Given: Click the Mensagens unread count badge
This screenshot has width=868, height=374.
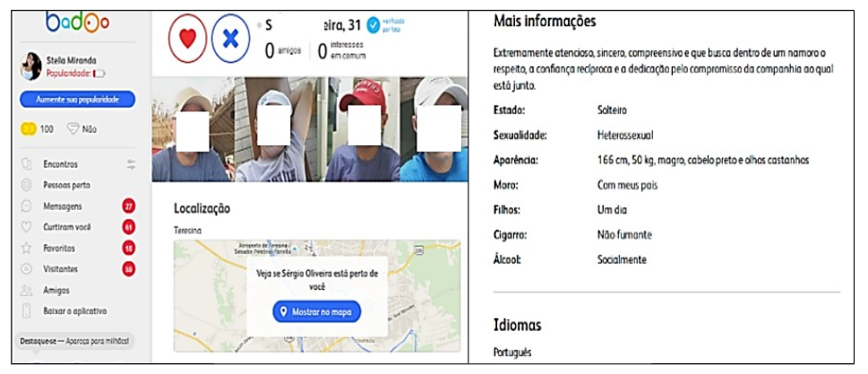Looking at the screenshot, I should 129,205.
